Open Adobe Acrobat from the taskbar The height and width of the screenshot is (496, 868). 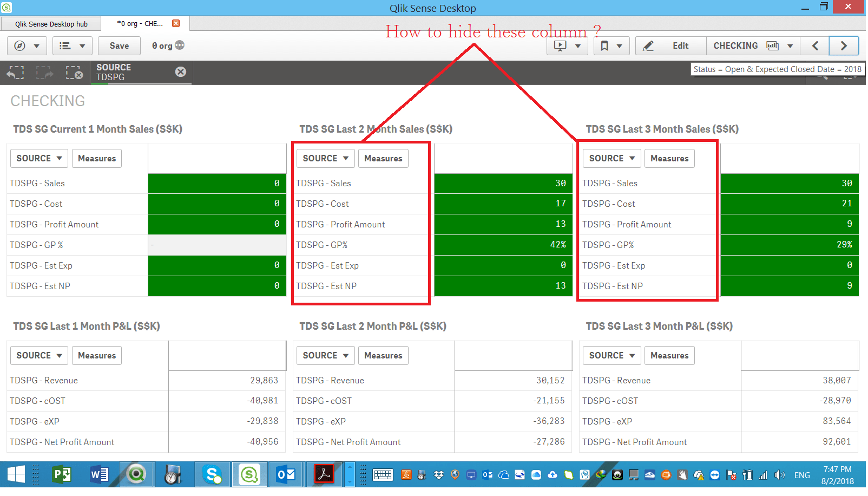[x=324, y=475]
